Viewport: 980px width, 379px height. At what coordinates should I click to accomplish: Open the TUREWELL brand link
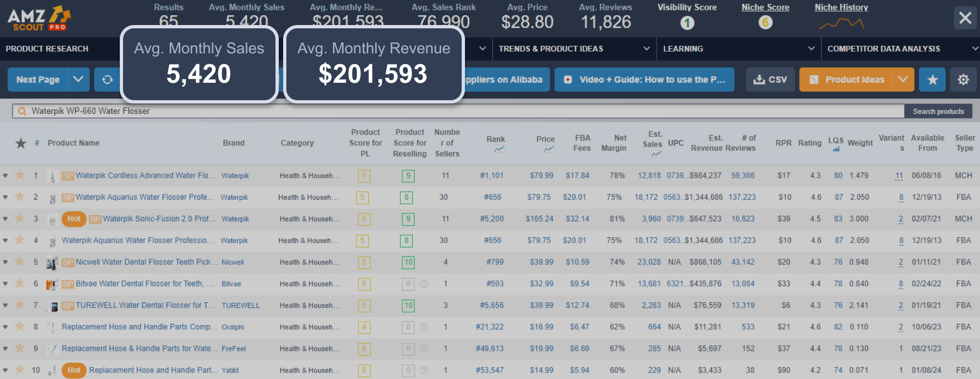(x=241, y=305)
